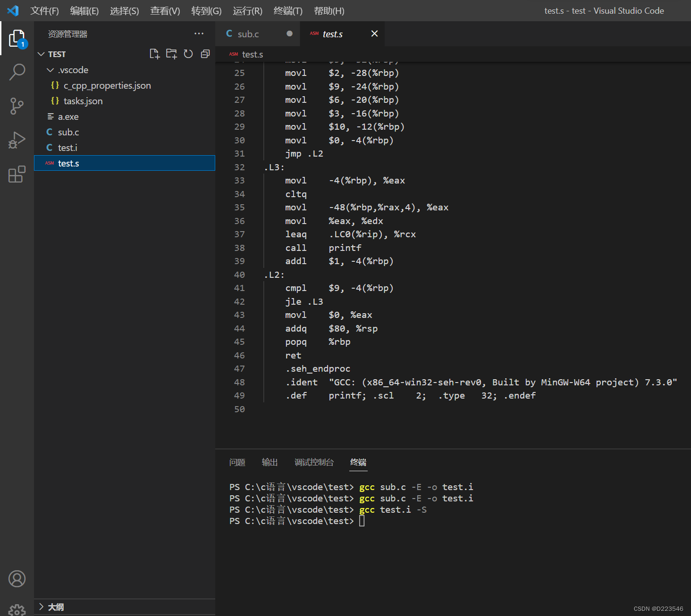This screenshot has width=691, height=616.
Task: Switch to the test.s editor tab
Action: pyautogui.click(x=342, y=33)
